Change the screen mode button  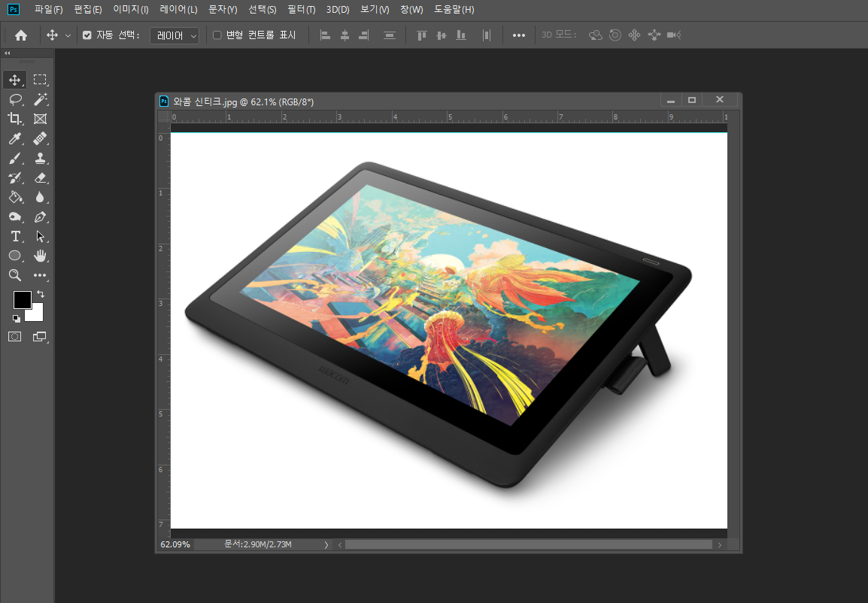(40, 336)
